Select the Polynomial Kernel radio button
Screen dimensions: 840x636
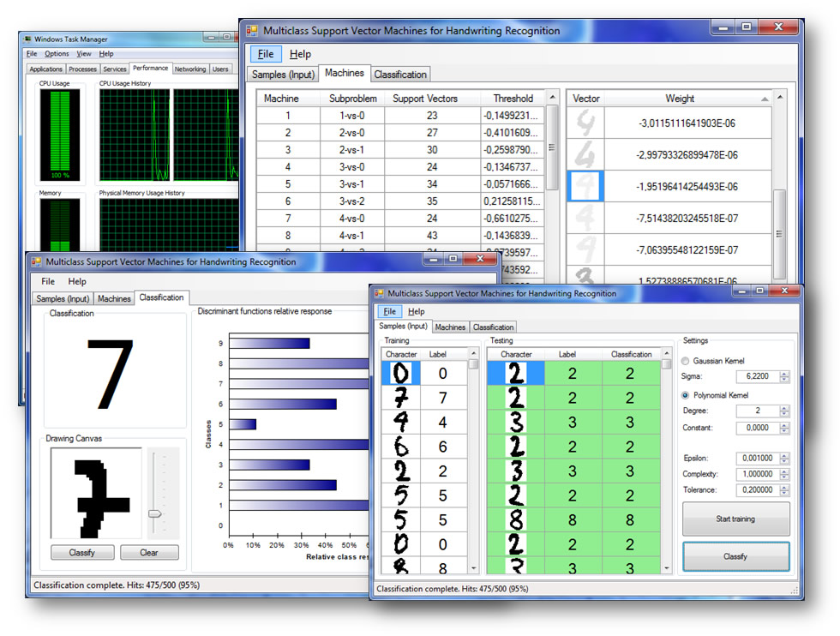coord(687,394)
